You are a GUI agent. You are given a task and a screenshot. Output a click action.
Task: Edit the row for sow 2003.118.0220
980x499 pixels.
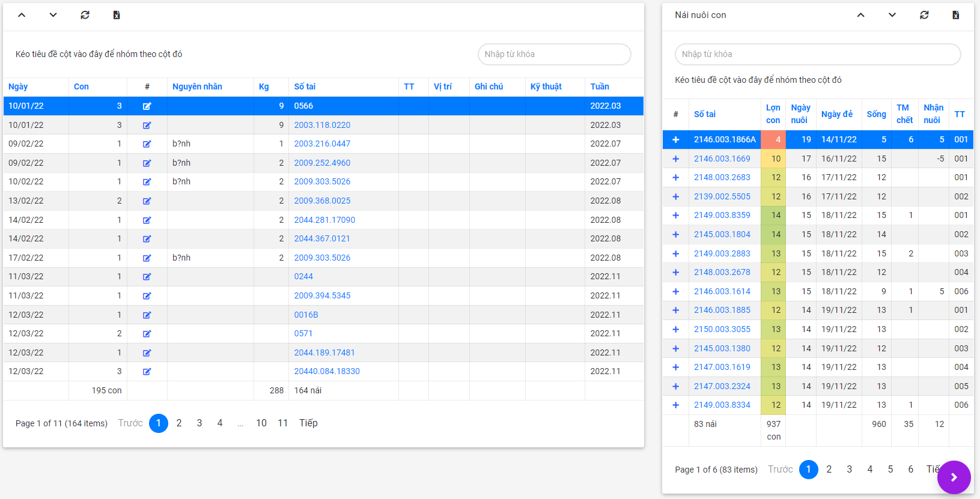pos(147,126)
